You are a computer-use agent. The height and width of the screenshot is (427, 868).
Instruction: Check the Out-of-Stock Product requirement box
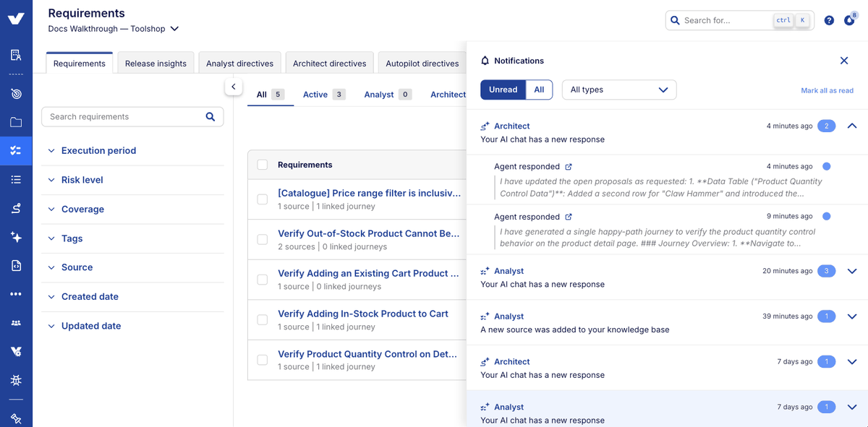coord(263,240)
